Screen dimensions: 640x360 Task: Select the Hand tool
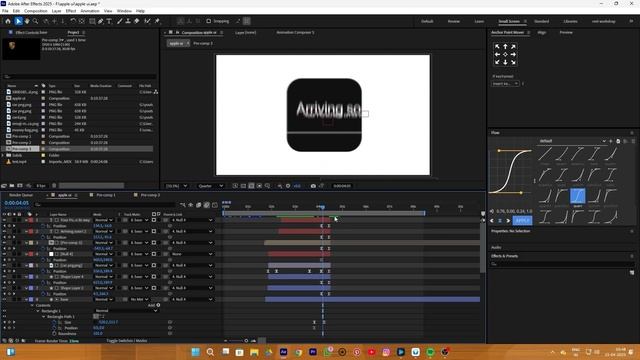tap(27, 21)
